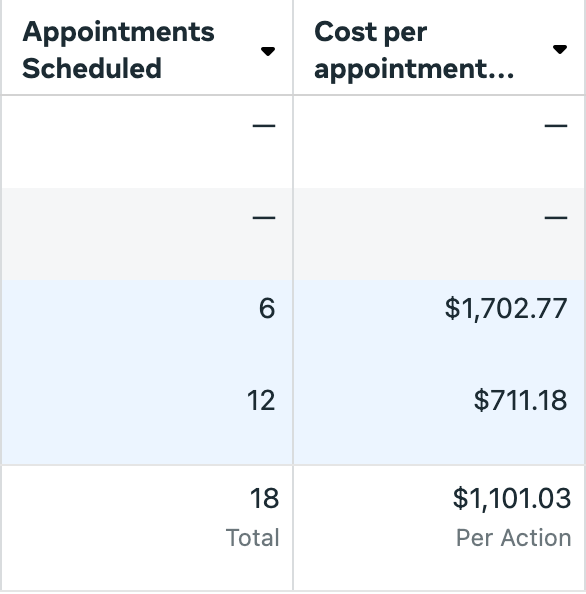Open the Appointments Scheduled column dropdown arrow
Viewport: 586px width, 594px height.
[x=268, y=51]
